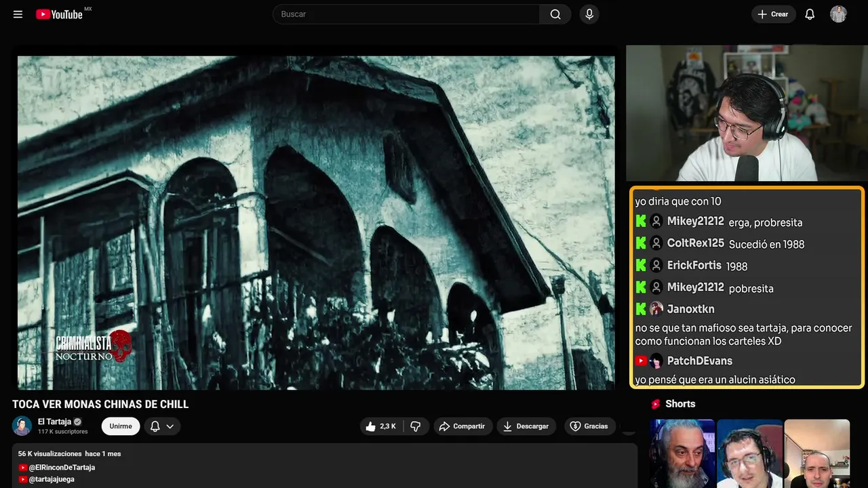This screenshot has height=488, width=868.
Task: Open the @tartajajuega channel link
Action: pos(52,479)
